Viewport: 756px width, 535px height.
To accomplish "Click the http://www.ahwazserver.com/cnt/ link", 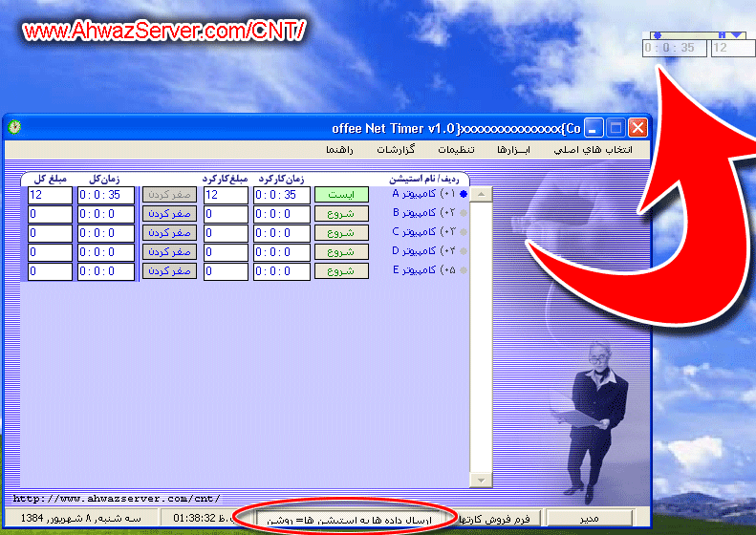I will [x=117, y=499].
